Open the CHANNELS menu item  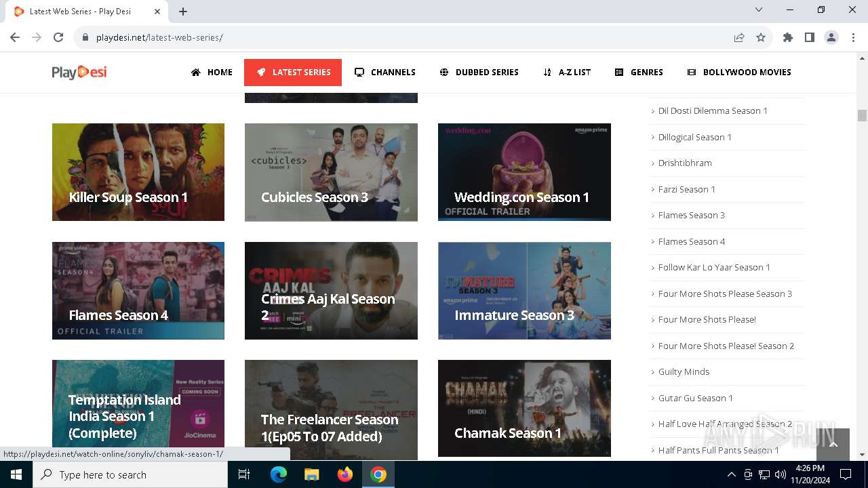coord(385,72)
